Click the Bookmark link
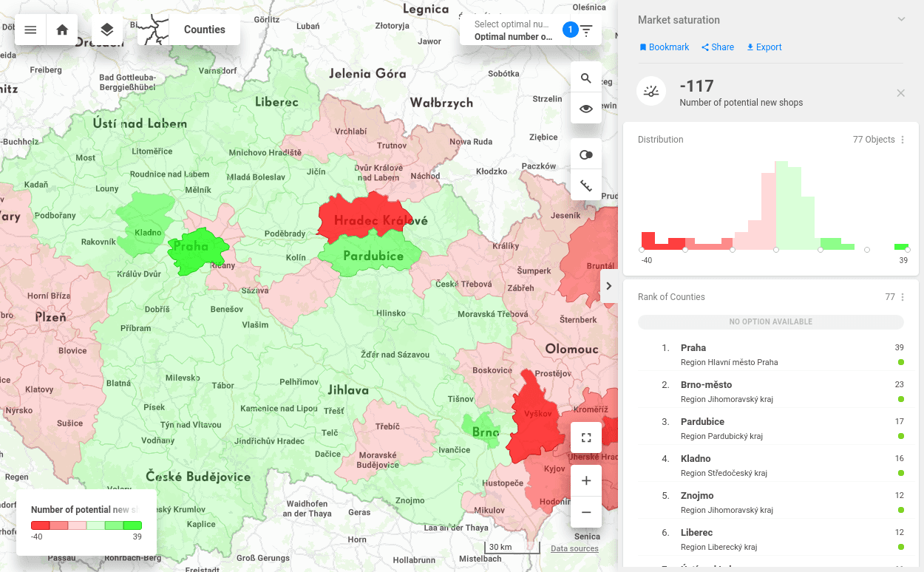Screen dimensions: 924x572 pos(664,47)
